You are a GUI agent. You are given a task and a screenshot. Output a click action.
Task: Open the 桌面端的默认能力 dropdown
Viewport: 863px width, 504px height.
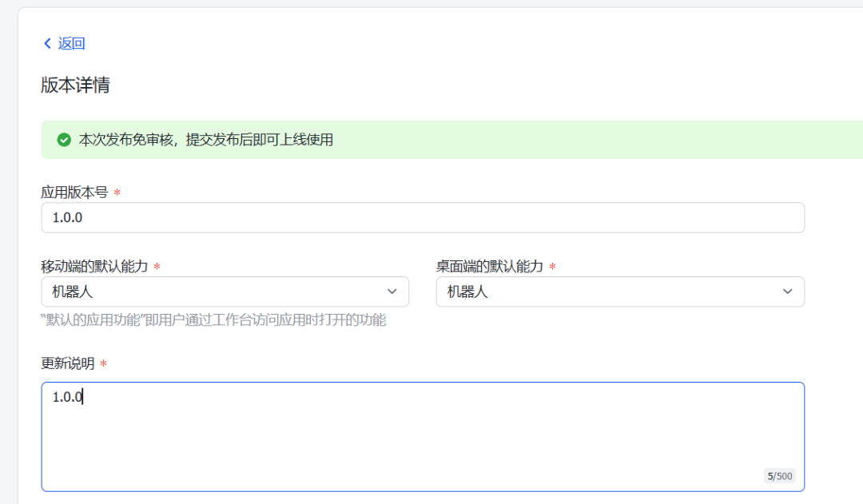tap(619, 292)
